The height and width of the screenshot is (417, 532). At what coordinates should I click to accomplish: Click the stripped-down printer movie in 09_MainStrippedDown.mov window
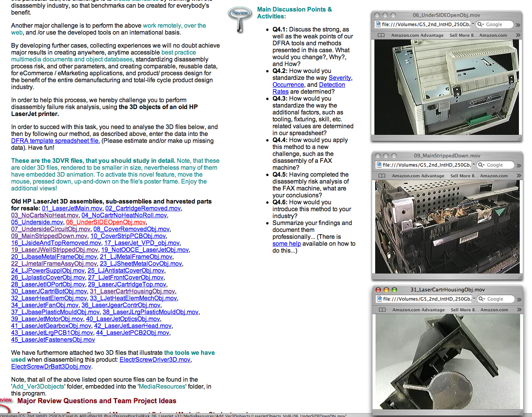[447, 227]
